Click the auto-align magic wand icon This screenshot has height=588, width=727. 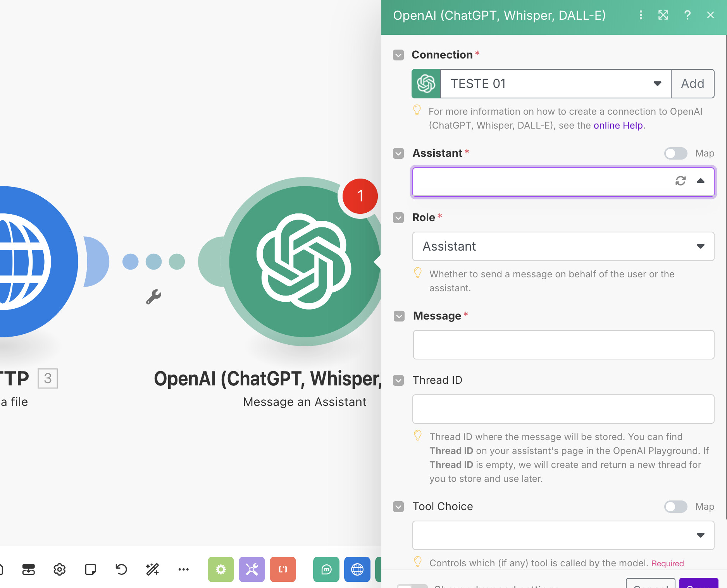tap(152, 569)
